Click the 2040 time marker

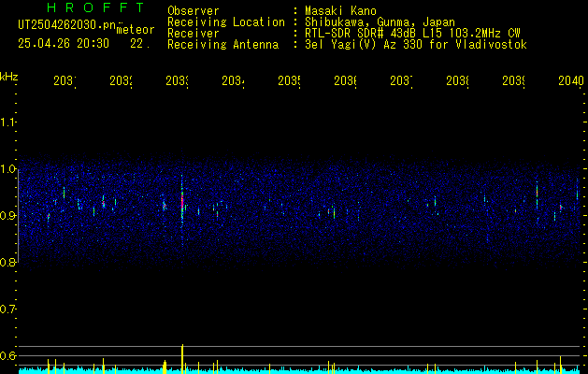[571, 80]
